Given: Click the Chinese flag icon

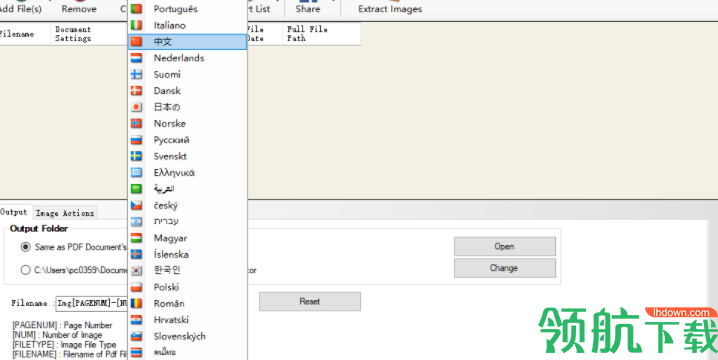Looking at the screenshot, I should (x=136, y=42).
